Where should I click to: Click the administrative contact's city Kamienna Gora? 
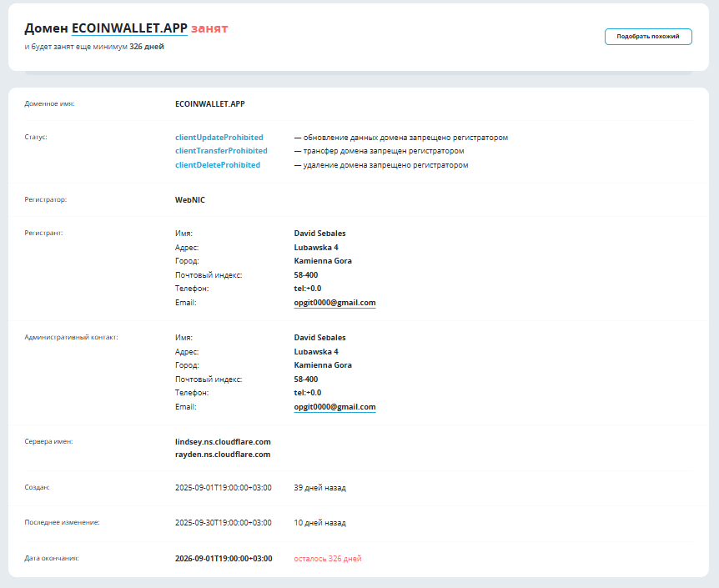pos(323,365)
